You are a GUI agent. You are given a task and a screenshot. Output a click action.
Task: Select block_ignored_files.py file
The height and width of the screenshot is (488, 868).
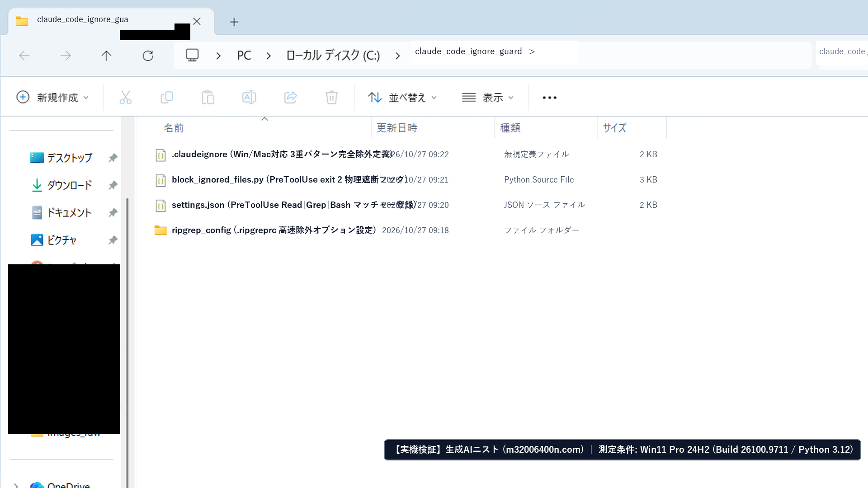click(x=290, y=179)
